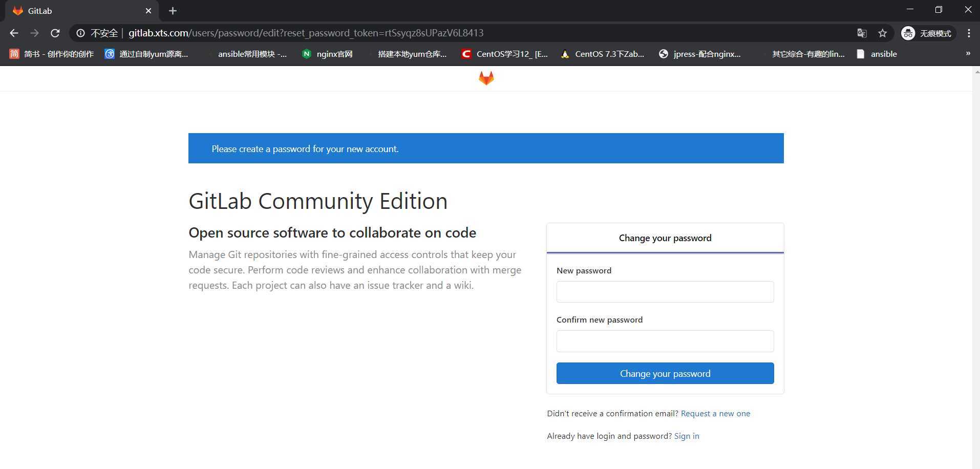Open the 简书 bookmark
The width and height of the screenshot is (980, 469).
click(52, 54)
